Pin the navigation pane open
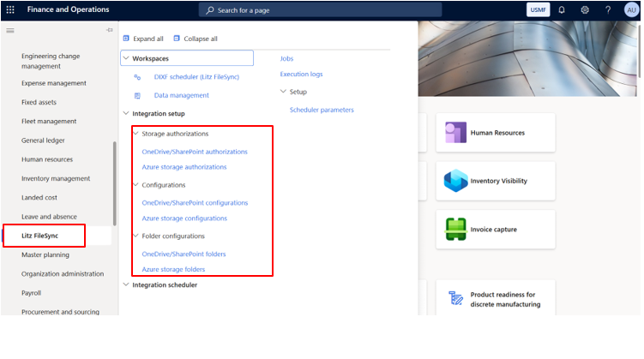This screenshot has width=644, height=359. [x=109, y=30]
